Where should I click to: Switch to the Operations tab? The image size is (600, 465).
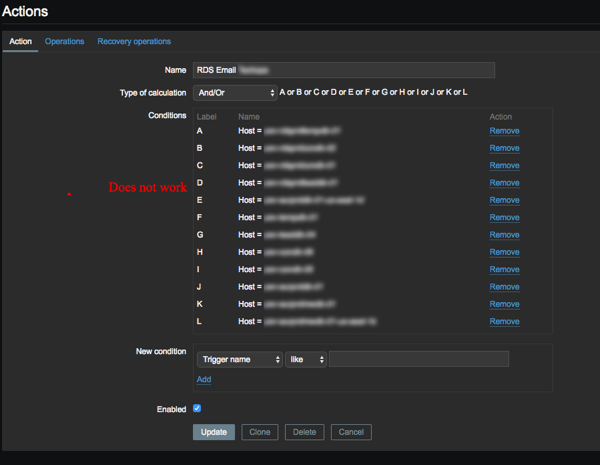pos(64,41)
